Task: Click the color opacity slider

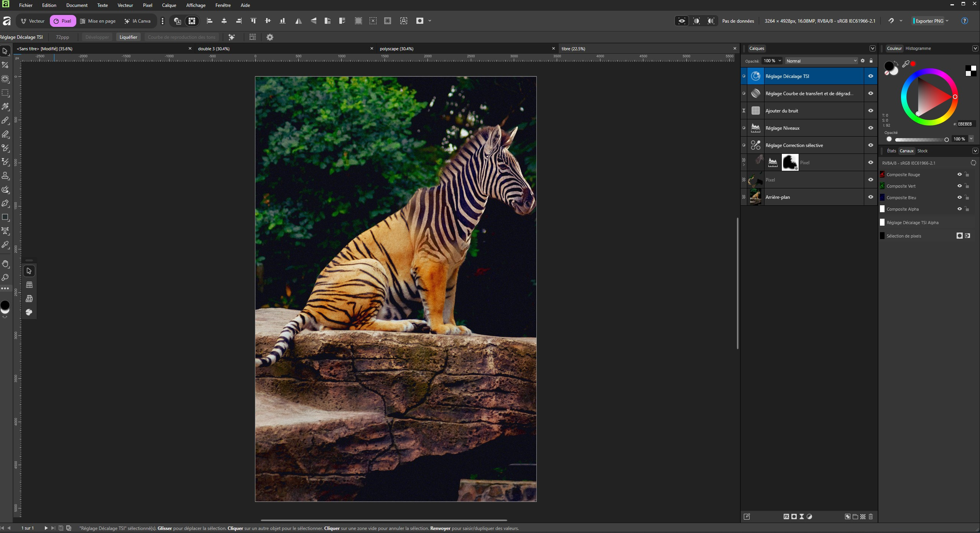Action: tap(920, 140)
